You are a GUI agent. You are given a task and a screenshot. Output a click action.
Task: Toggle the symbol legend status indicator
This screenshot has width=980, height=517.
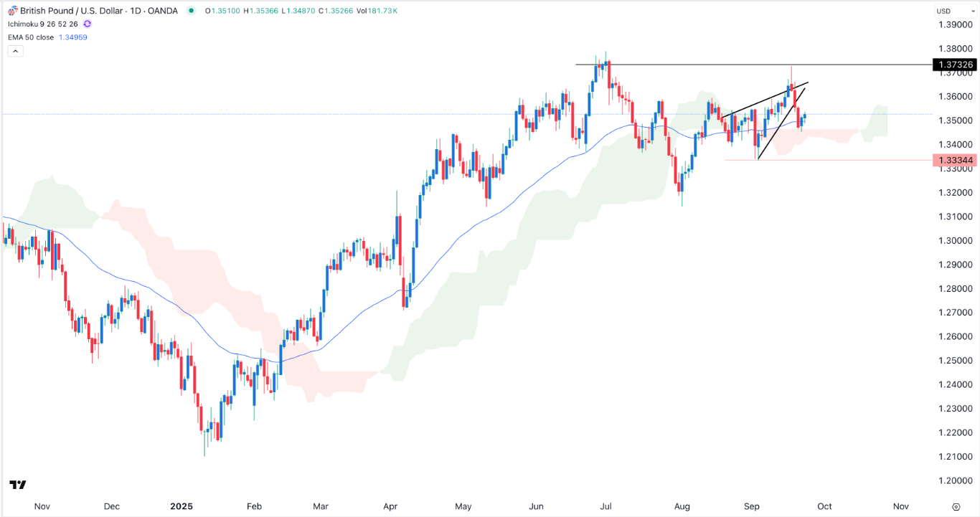191,11
